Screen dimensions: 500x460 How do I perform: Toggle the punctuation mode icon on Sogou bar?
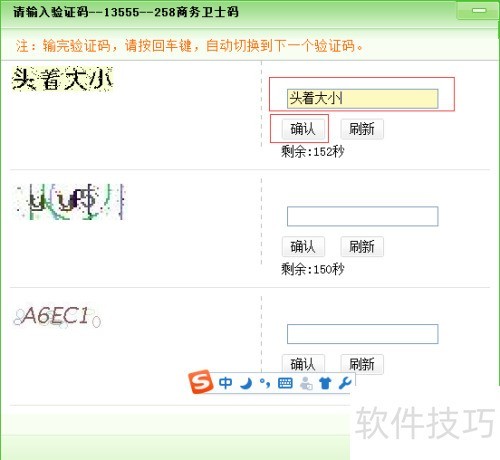[265, 383]
